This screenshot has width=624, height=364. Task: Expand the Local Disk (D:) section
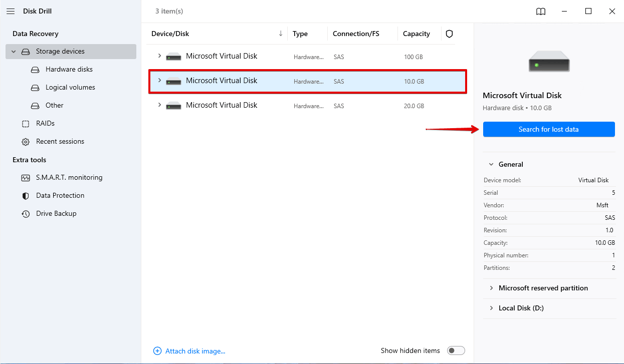pos(491,308)
